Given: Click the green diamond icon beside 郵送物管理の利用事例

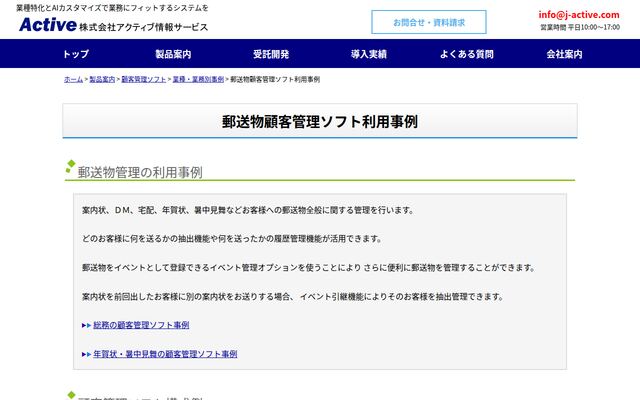Looking at the screenshot, I should point(70,166).
